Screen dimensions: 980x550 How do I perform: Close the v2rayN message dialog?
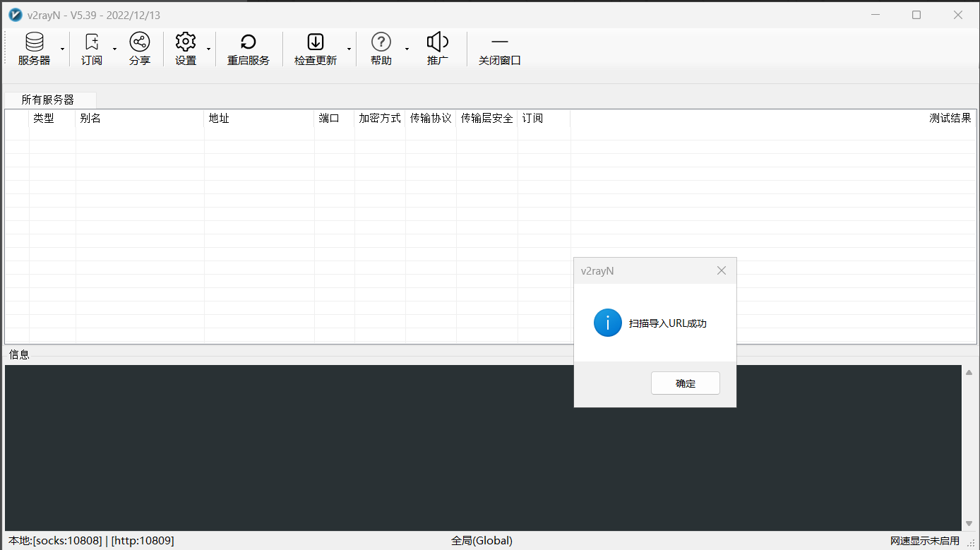pyautogui.click(x=721, y=270)
